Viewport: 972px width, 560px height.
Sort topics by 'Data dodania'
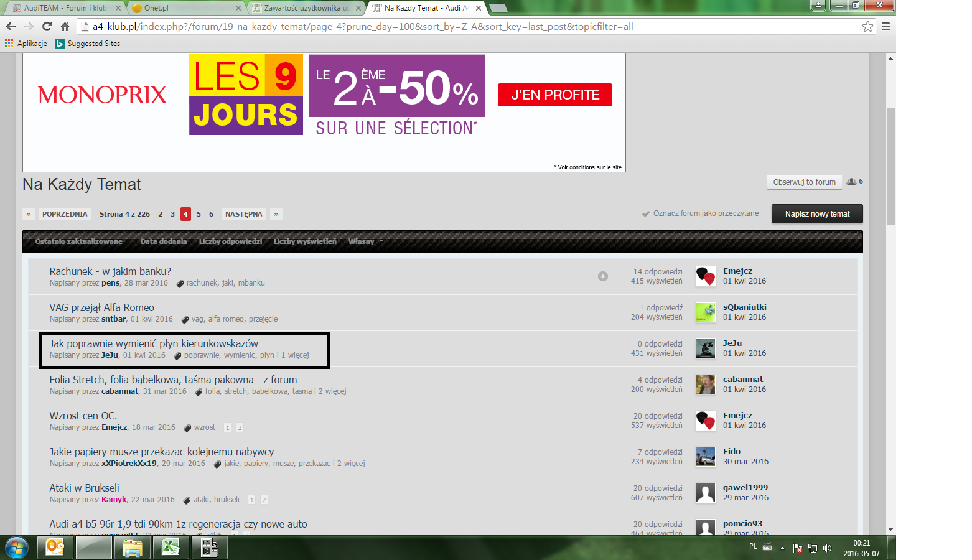coord(163,241)
